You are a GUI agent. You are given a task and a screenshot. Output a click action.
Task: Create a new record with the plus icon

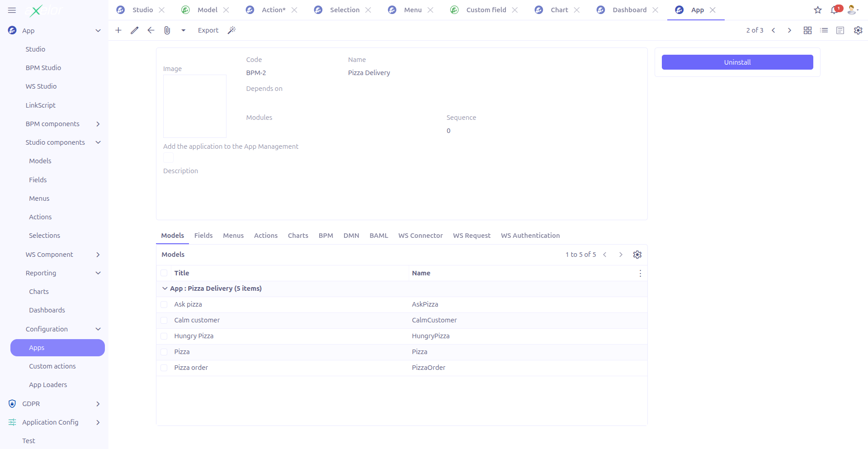tap(118, 30)
